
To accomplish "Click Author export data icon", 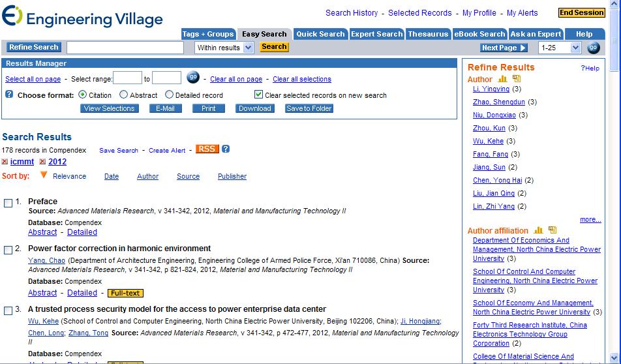I will (x=517, y=79).
